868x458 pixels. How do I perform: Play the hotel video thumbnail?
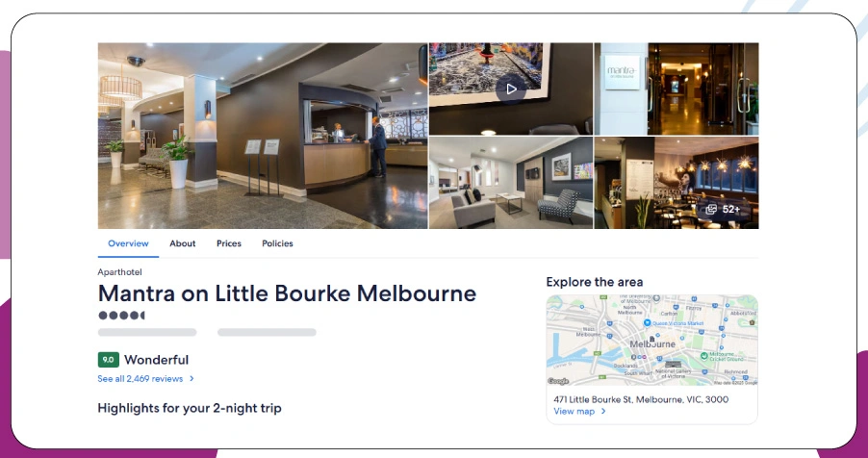pyautogui.click(x=510, y=89)
